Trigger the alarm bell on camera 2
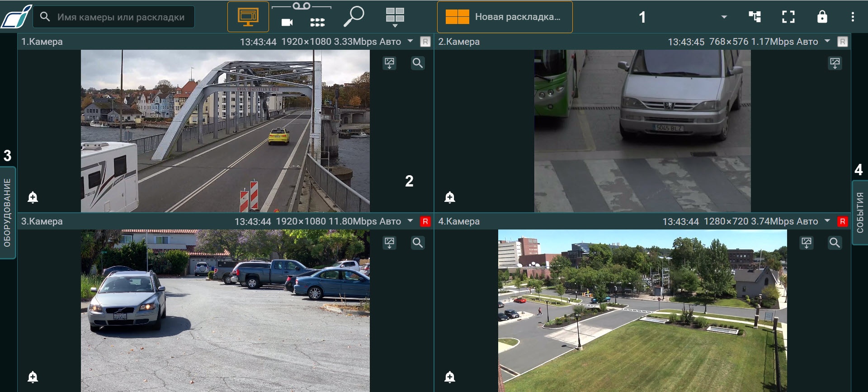This screenshot has width=868, height=392. [x=449, y=197]
